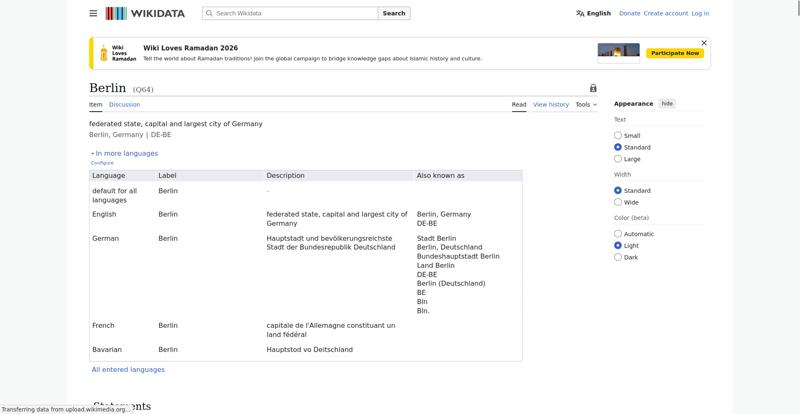Click the Ramadan banner mosque image
The height and width of the screenshot is (414, 800).
[x=618, y=53]
